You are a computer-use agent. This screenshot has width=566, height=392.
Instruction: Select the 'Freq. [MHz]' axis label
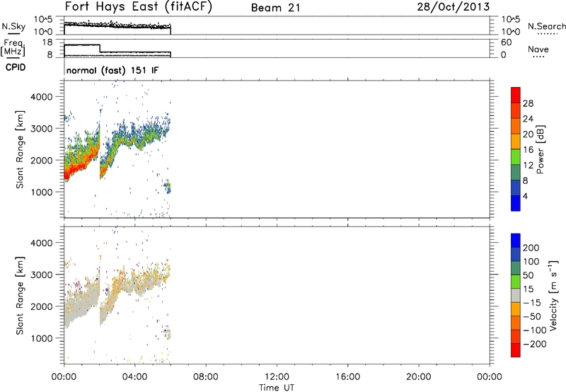[13, 47]
